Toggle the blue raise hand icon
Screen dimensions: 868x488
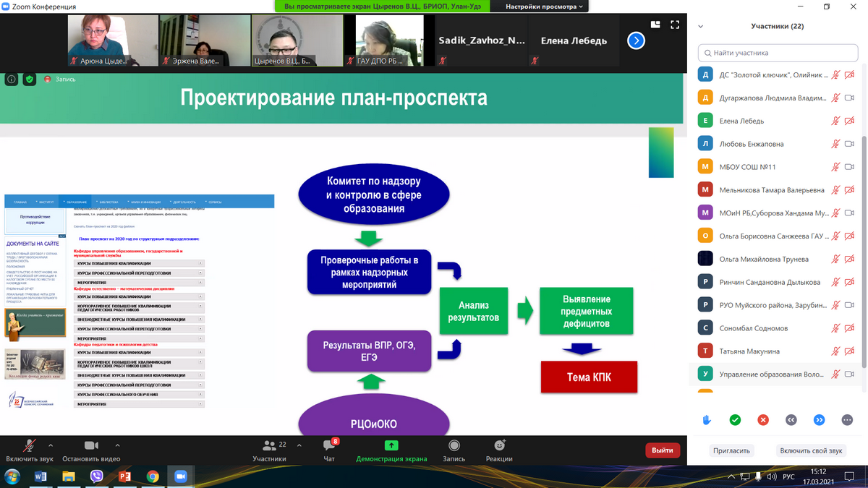(x=707, y=420)
